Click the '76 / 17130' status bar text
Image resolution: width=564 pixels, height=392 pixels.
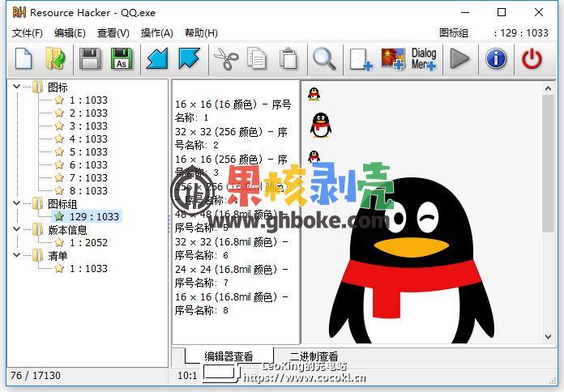36,376
